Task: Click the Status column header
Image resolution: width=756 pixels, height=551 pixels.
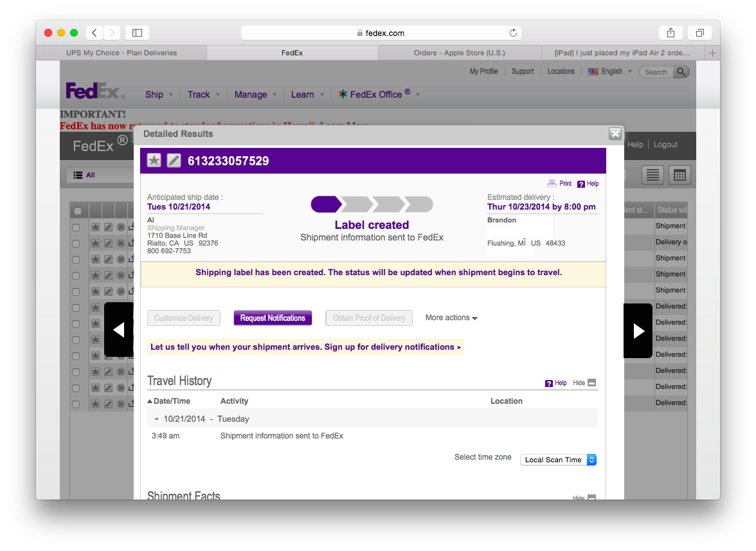Action: [672, 210]
